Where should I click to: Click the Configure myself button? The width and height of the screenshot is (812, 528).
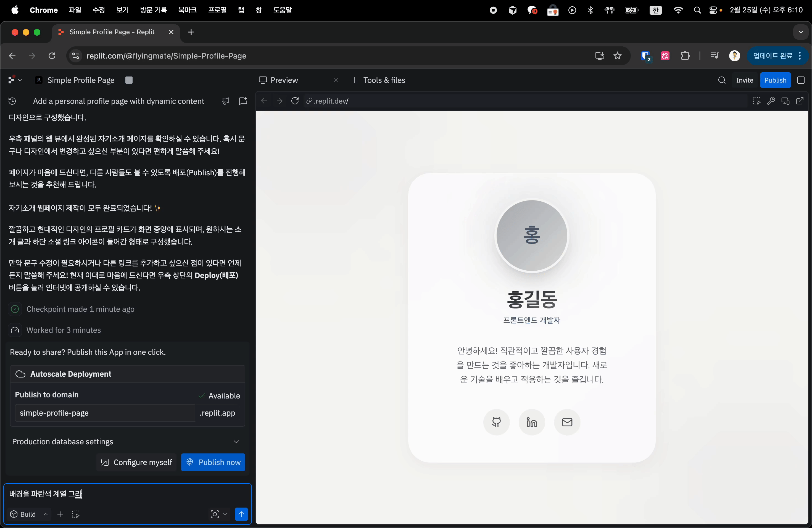(136, 462)
